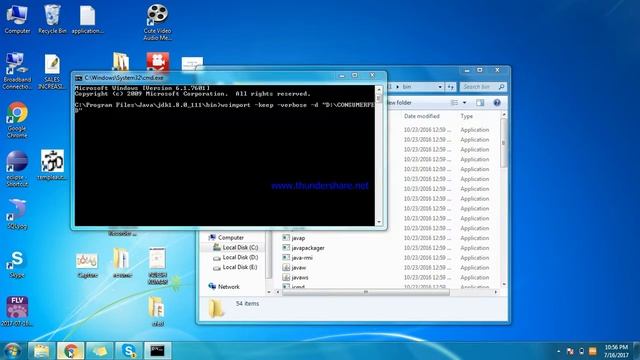Toggle the Explorer preview pane icon
640x360 pixels.
480,103
